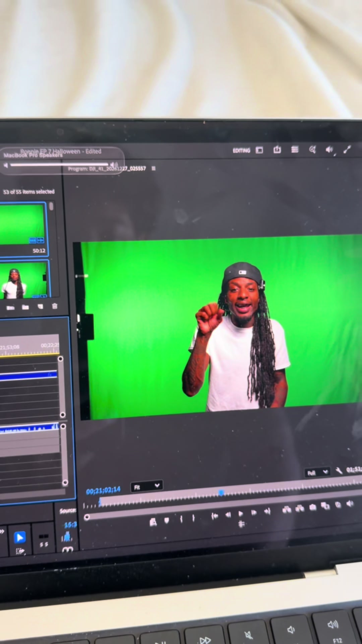Jump playhead with Go to In button

(215, 516)
